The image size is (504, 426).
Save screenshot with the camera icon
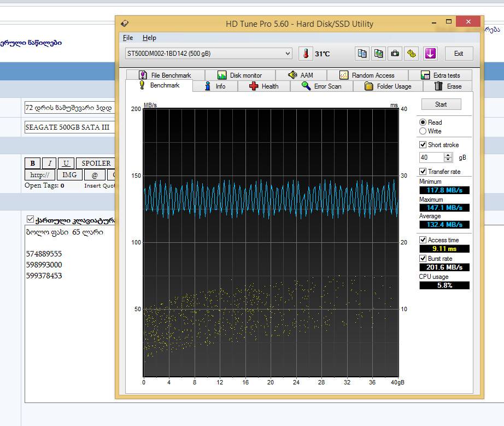395,54
